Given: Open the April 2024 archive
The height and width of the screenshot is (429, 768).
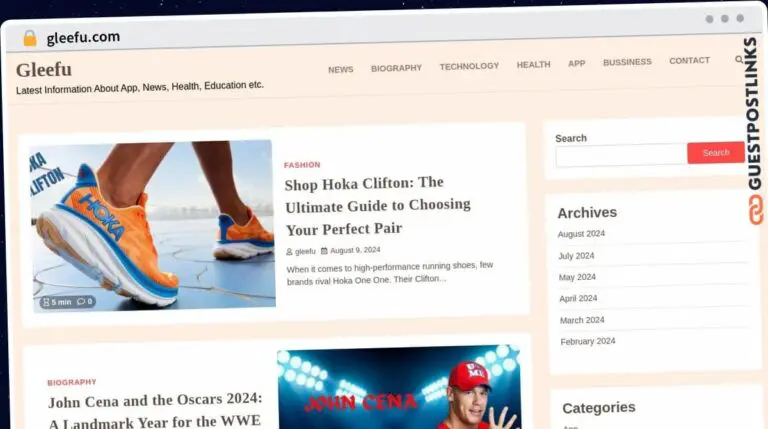Looking at the screenshot, I should coord(578,298).
